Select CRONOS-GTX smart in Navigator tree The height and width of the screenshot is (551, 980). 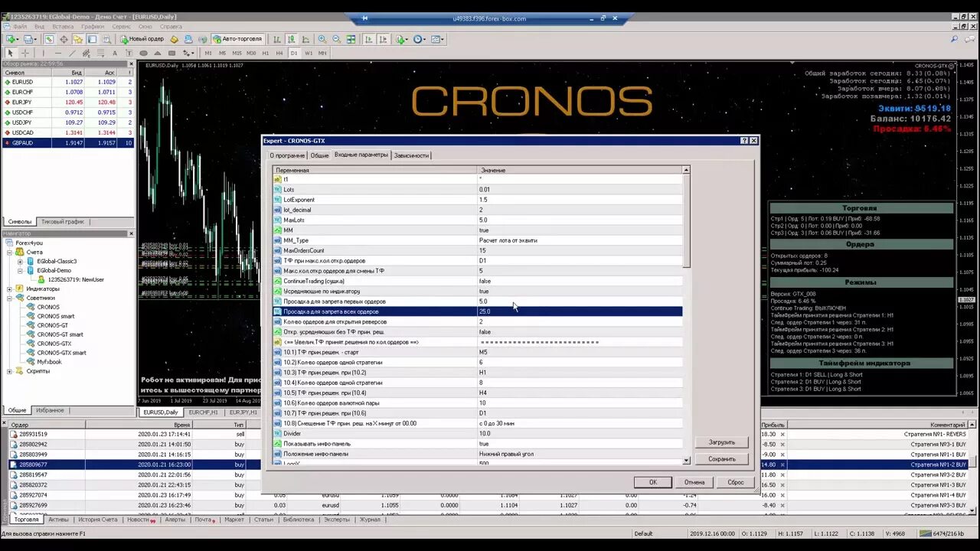pyautogui.click(x=61, y=353)
